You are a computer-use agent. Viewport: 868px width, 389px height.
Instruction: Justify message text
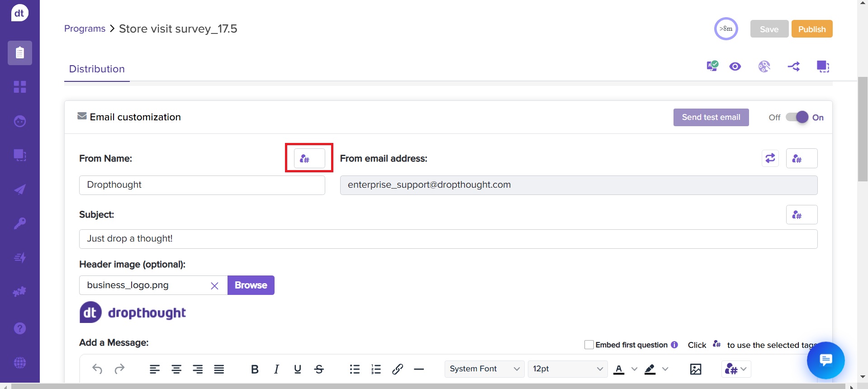coord(219,369)
